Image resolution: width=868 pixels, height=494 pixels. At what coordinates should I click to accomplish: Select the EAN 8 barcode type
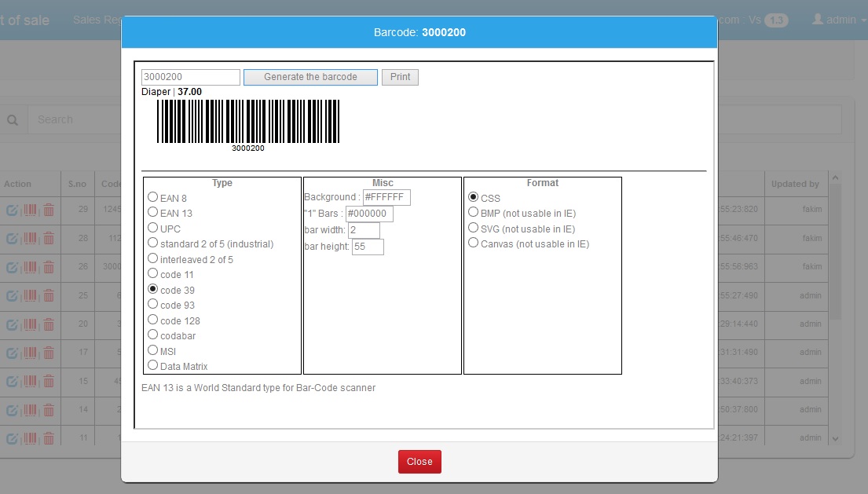(153, 197)
